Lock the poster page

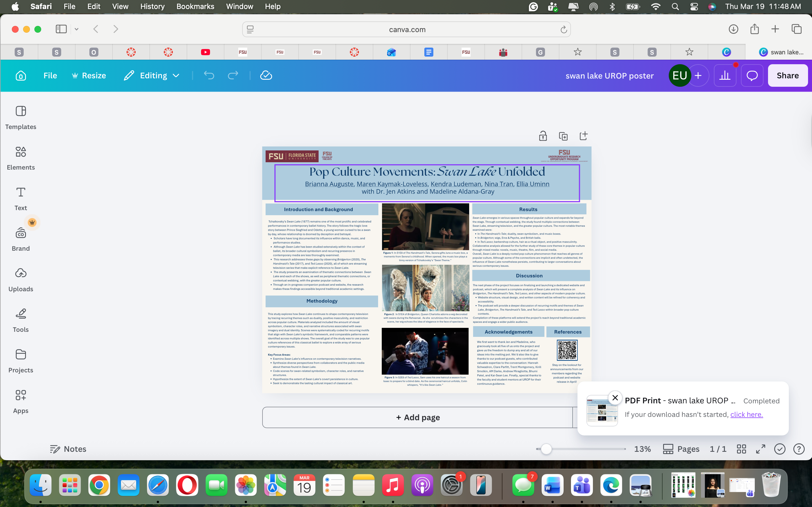coord(543,136)
